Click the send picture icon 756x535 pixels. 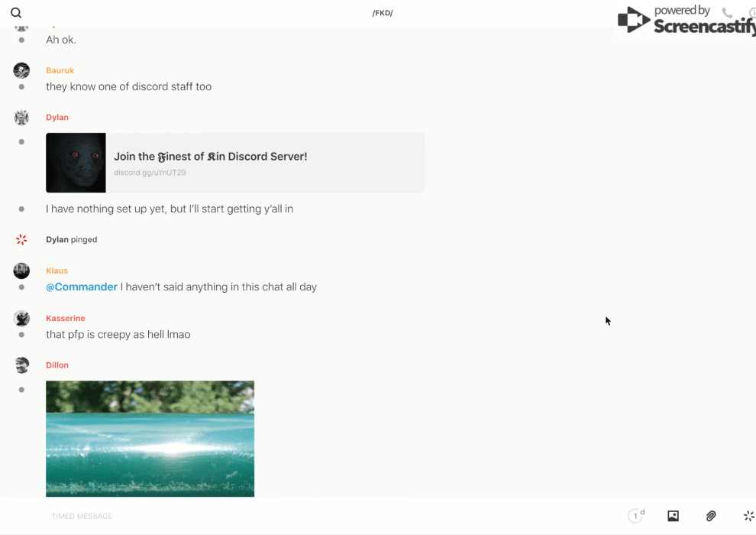click(x=673, y=516)
